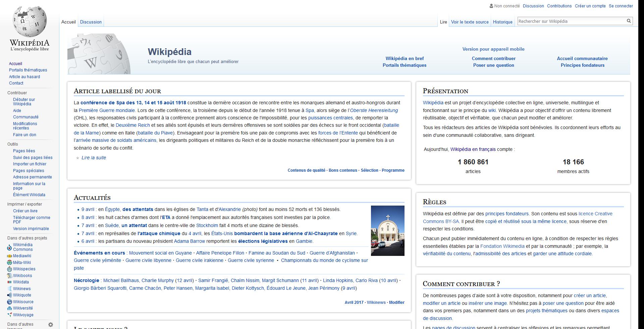Open the Historique tab
The width and height of the screenshot is (644, 329).
pos(502,22)
